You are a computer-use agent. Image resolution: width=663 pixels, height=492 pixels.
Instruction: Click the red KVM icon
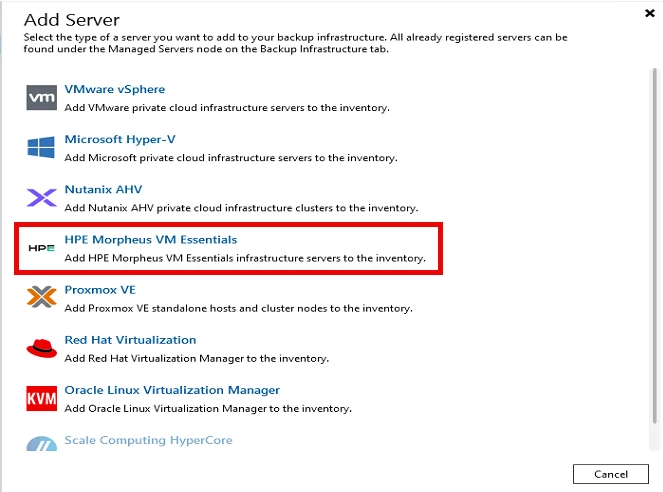pos(41,398)
